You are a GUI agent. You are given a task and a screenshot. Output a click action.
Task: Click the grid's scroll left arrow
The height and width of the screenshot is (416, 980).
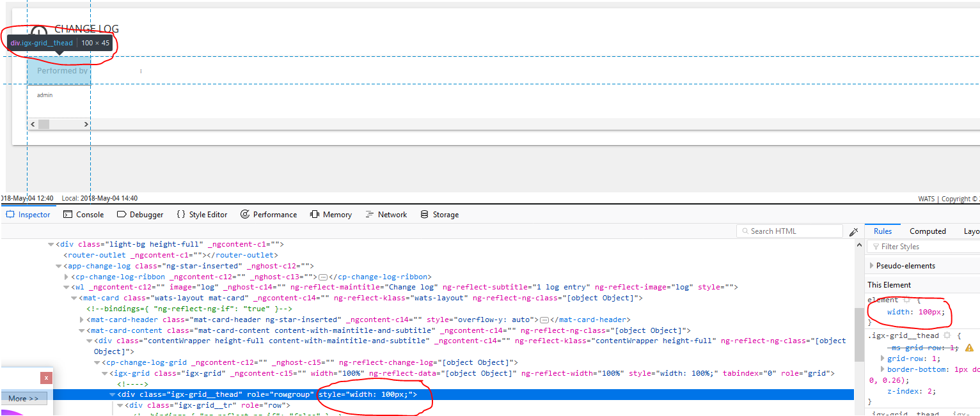click(x=33, y=125)
